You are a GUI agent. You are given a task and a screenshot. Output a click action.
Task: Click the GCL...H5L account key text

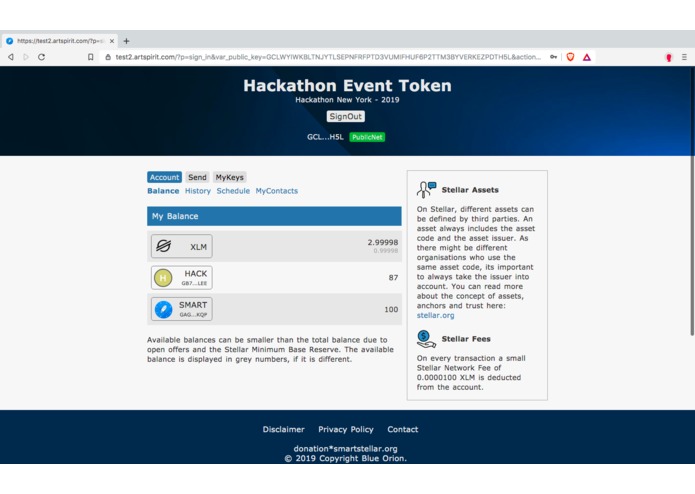tap(325, 137)
